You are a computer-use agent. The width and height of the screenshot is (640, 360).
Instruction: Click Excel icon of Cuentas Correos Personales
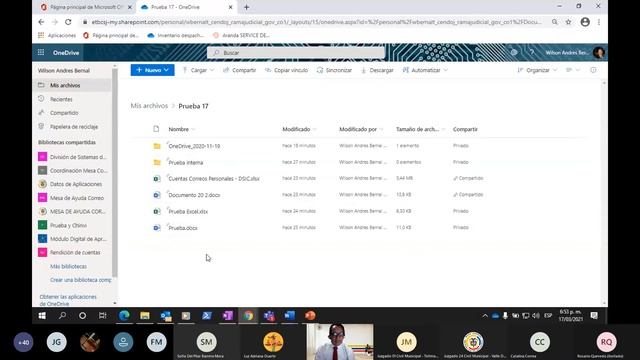point(157,178)
